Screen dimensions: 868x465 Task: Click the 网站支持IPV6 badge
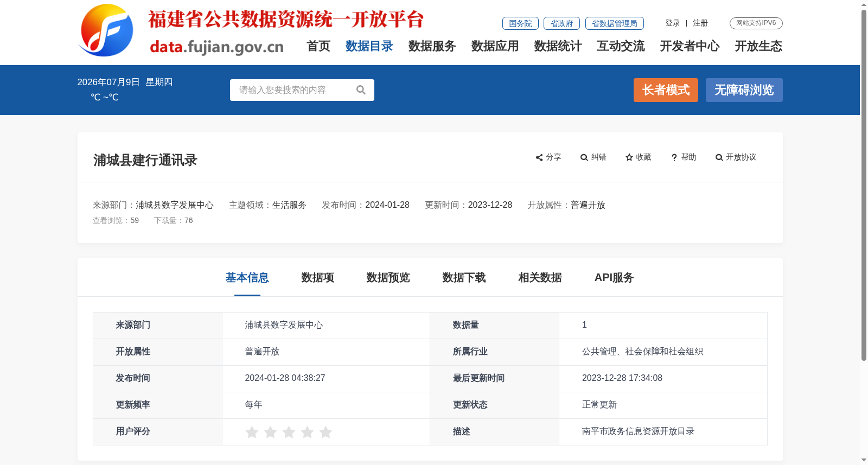(756, 23)
